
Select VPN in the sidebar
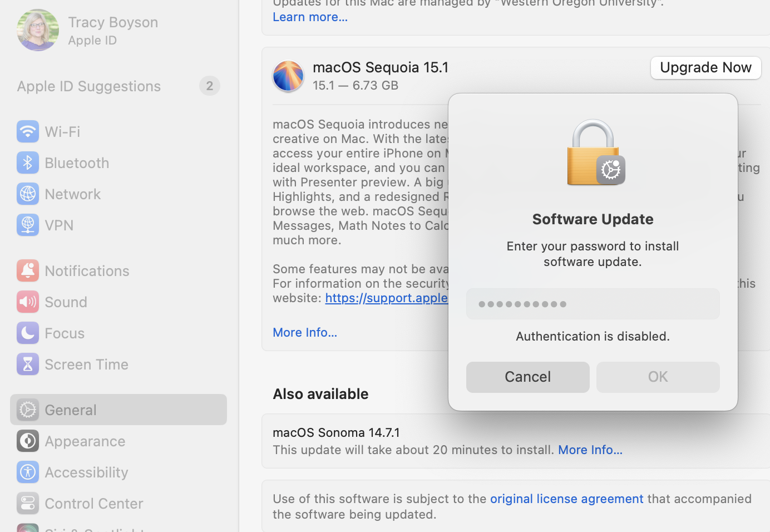coord(119,225)
